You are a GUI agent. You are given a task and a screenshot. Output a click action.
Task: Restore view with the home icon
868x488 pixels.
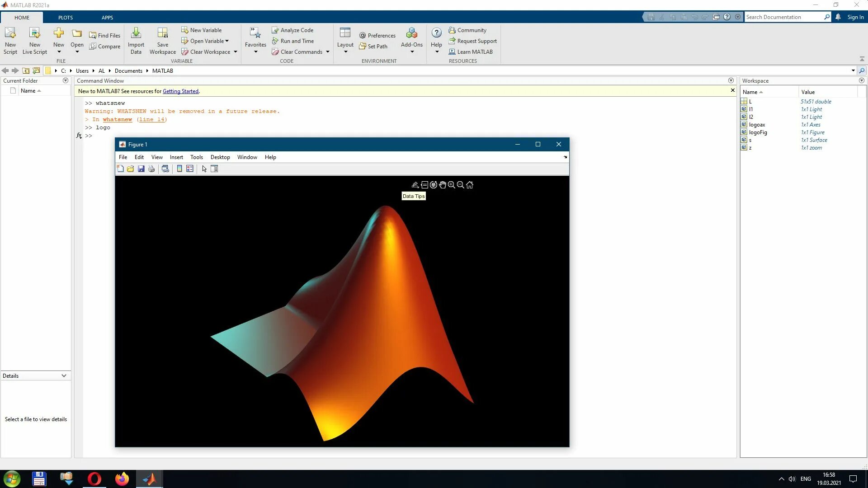click(470, 185)
